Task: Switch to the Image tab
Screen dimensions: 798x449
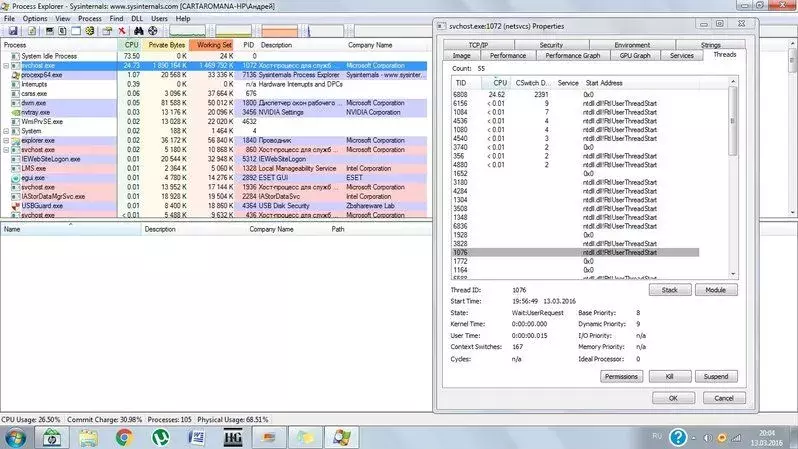Action: (x=462, y=55)
